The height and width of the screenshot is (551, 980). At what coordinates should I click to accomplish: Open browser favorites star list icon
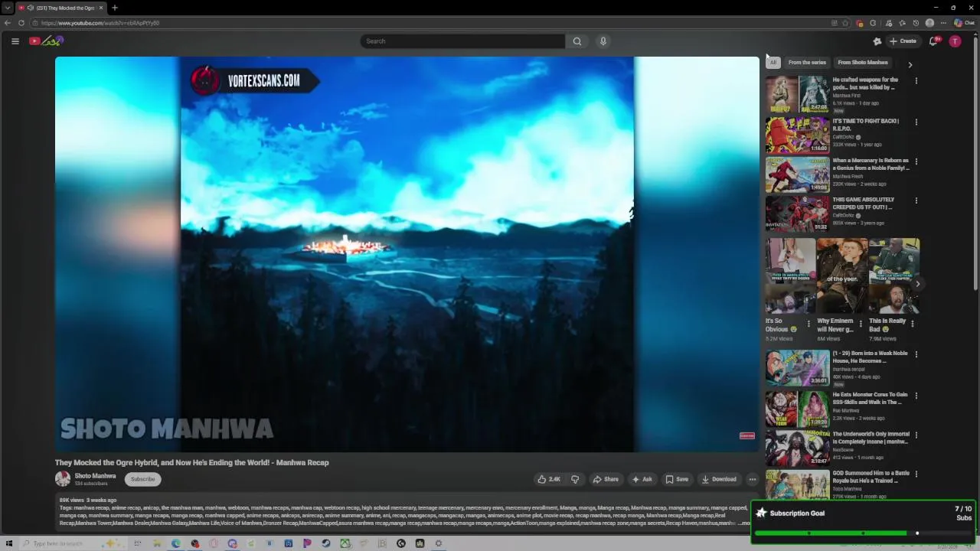(x=902, y=23)
